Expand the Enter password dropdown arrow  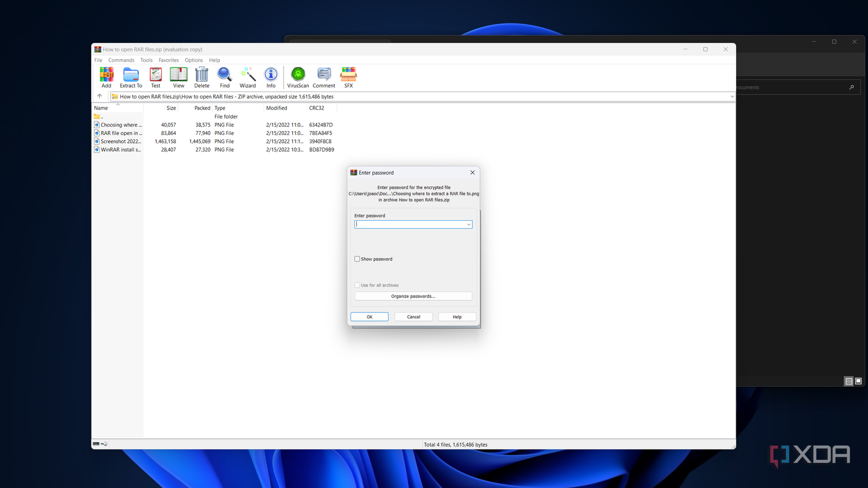469,224
